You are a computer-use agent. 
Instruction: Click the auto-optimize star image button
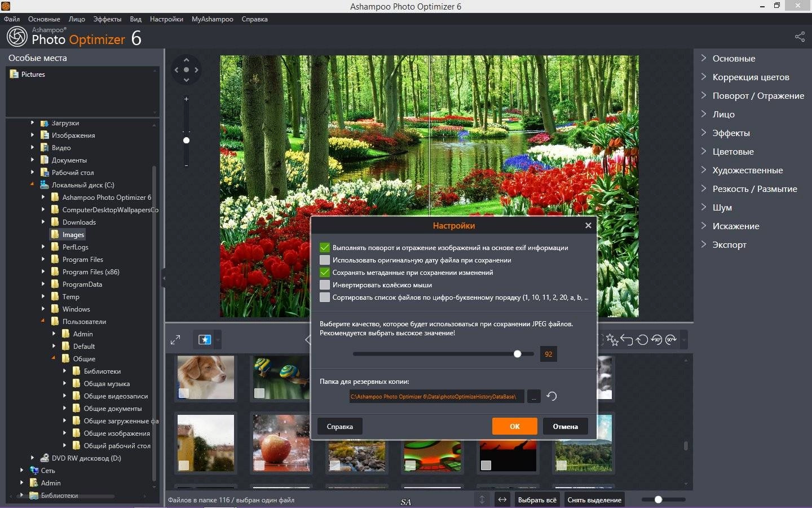(205, 340)
